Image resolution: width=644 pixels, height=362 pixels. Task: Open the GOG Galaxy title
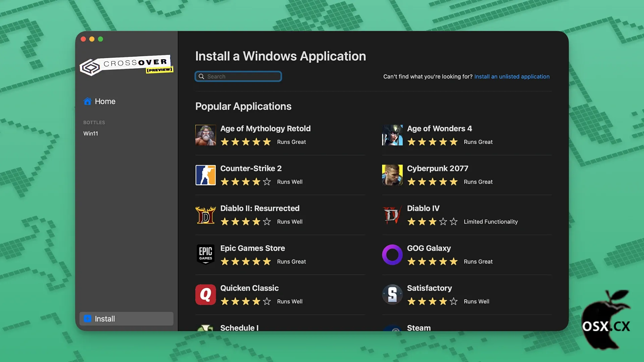(x=429, y=248)
